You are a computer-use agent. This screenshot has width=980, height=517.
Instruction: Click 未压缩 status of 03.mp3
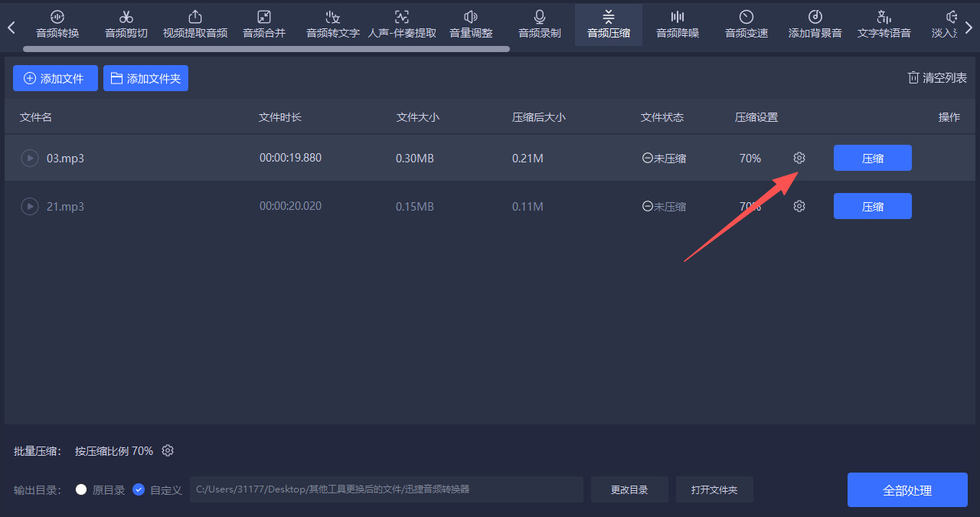point(664,159)
